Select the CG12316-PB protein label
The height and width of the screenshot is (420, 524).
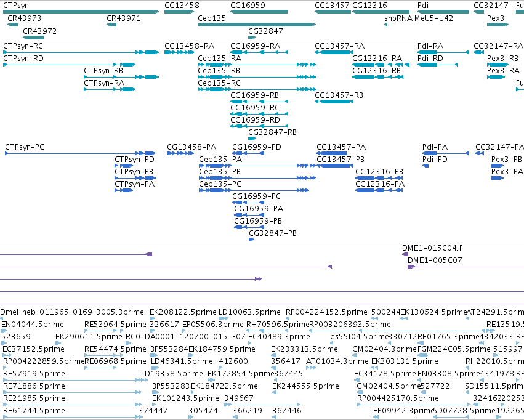coord(379,172)
